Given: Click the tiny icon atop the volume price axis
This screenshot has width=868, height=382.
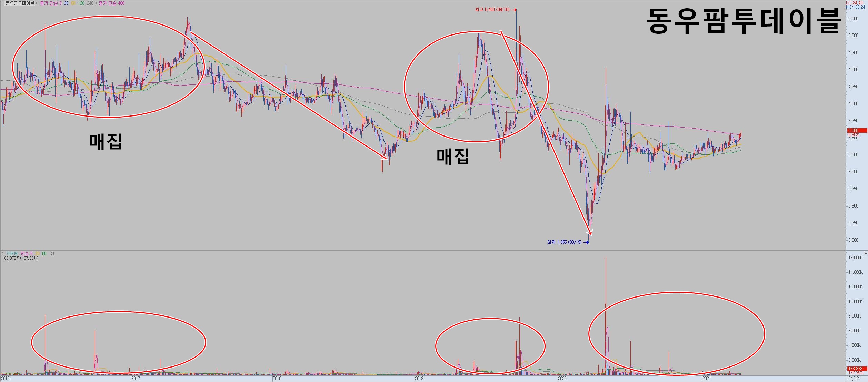Looking at the screenshot, I should tap(866, 253).
